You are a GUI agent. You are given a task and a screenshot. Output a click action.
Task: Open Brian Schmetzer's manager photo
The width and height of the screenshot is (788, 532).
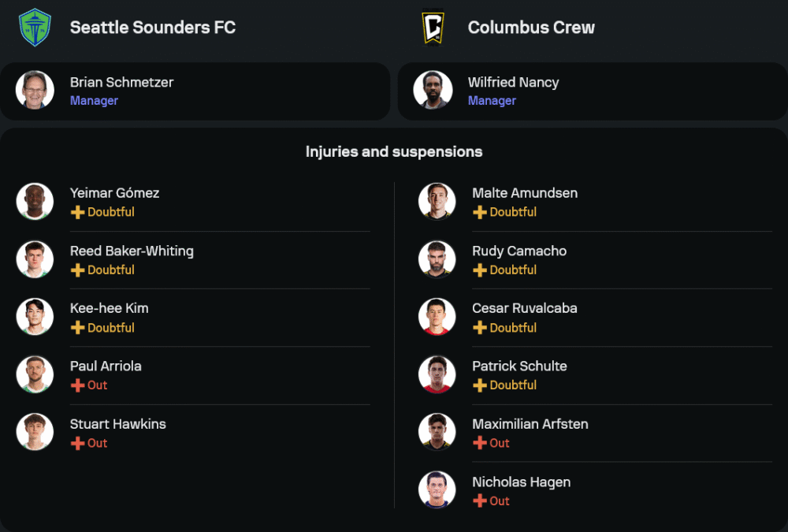[35, 91]
